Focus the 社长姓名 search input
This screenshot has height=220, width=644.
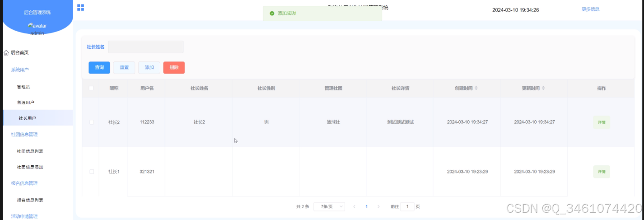[146, 47]
